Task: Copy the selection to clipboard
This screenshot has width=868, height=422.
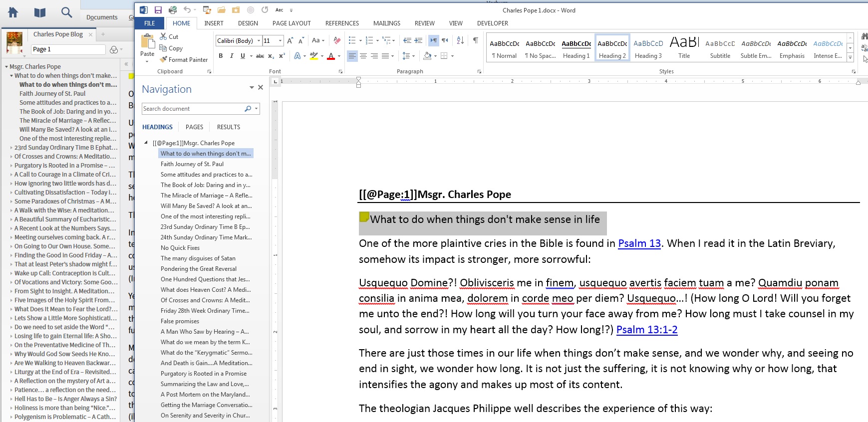Action: coord(171,48)
